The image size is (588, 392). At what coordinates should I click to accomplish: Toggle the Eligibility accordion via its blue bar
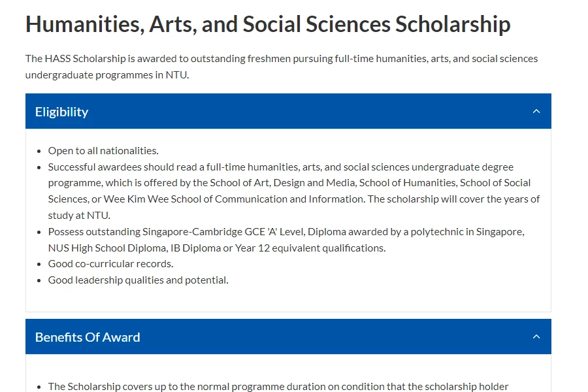[x=288, y=111]
